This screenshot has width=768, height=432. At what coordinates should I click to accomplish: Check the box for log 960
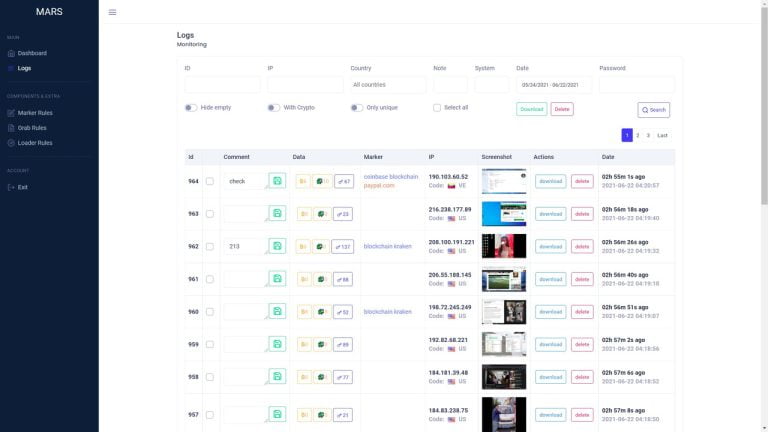[x=210, y=312]
